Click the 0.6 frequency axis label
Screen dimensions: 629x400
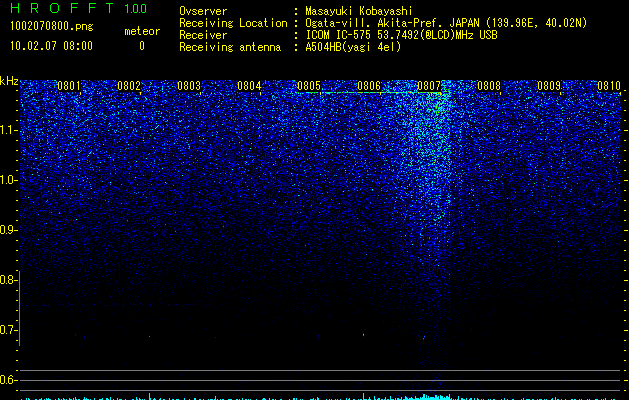[x=8, y=380]
